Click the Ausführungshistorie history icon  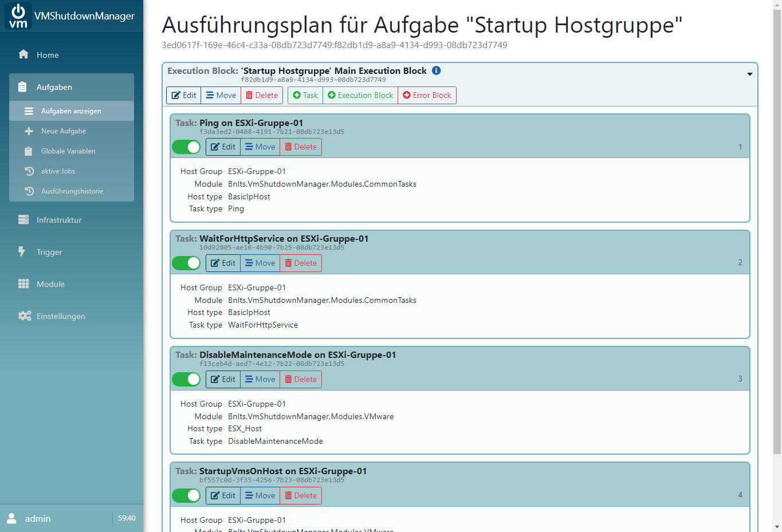coord(29,191)
